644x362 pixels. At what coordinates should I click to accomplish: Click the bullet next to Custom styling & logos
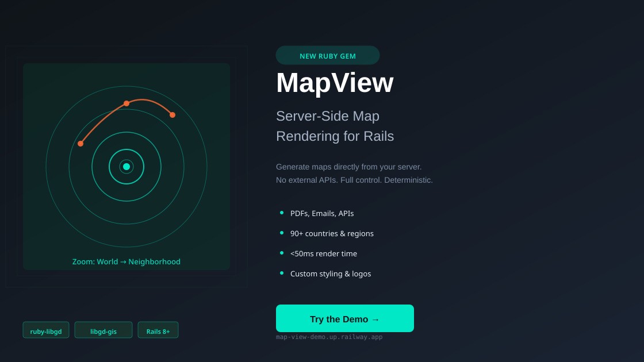pyautogui.click(x=282, y=272)
